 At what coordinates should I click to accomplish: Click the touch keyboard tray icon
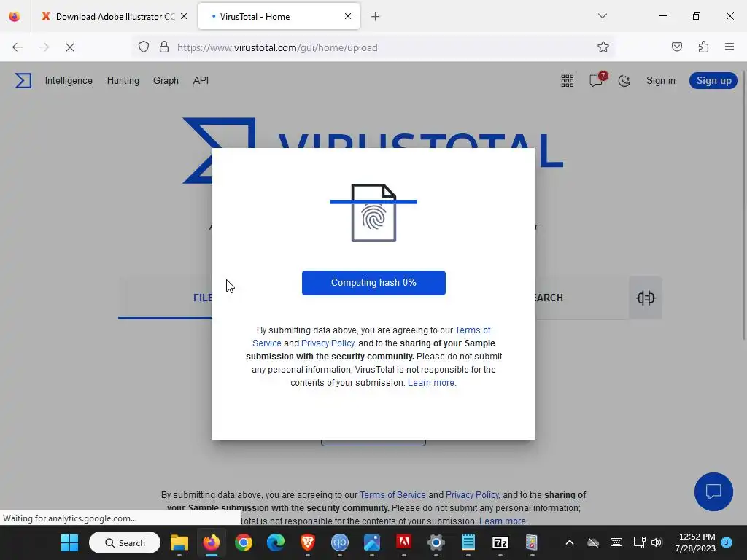point(616,542)
